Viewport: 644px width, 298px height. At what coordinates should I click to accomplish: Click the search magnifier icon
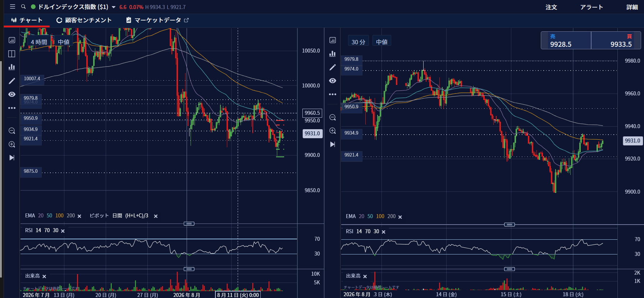pyautogui.click(x=23, y=6)
